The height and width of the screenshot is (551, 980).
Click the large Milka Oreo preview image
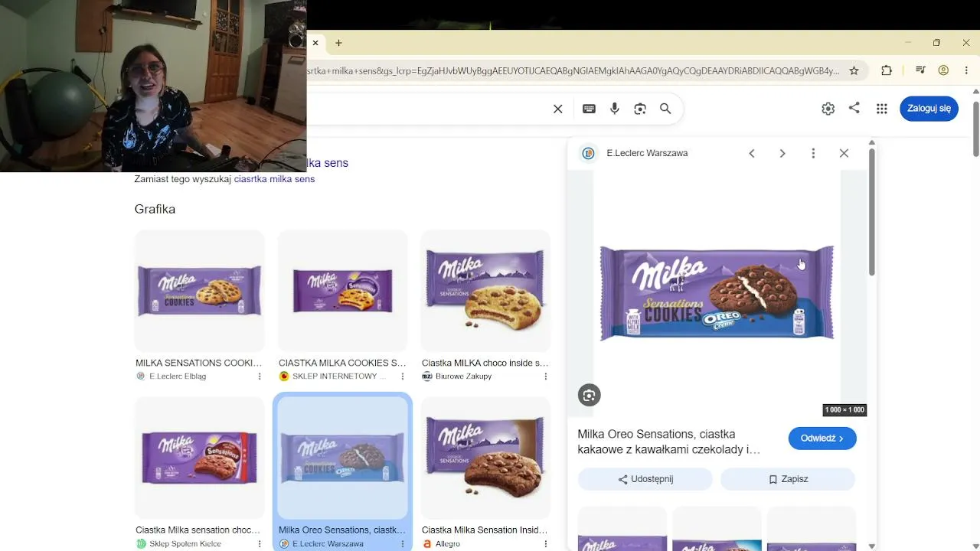click(717, 294)
